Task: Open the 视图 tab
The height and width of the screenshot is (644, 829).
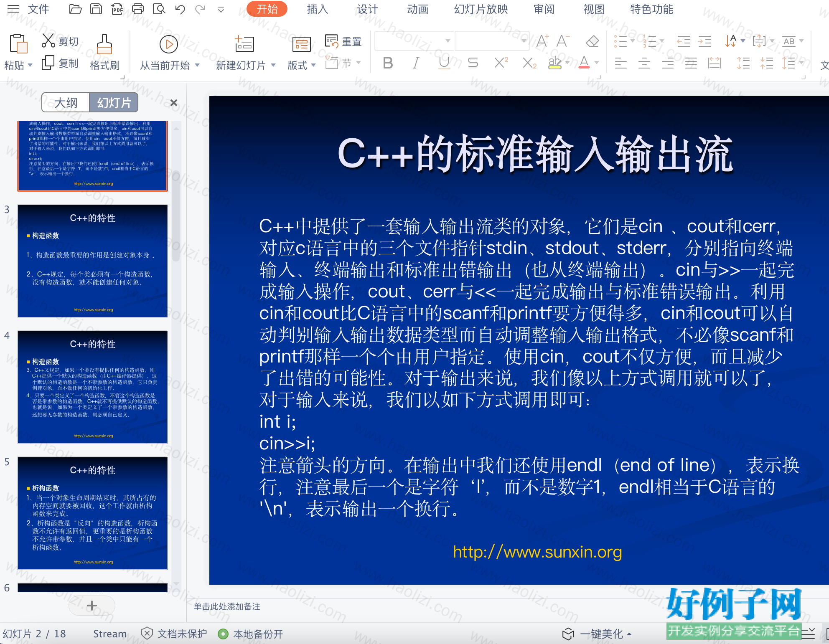Action: coord(594,9)
